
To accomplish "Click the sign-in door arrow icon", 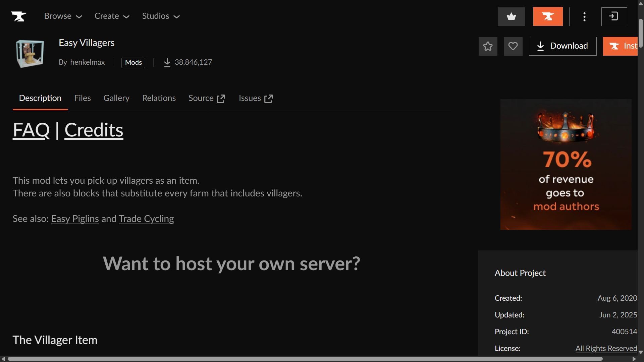I will 614,16.
